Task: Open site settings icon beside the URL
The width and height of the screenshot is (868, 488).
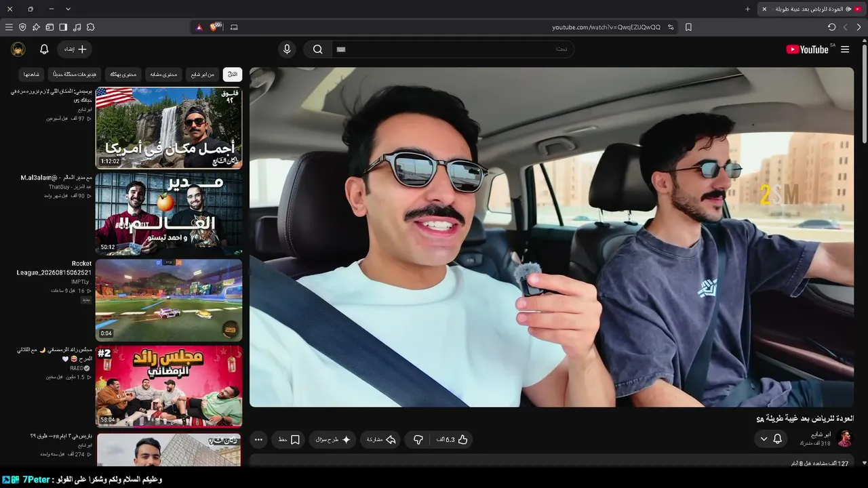Action: pyautogui.click(x=671, y=27)
